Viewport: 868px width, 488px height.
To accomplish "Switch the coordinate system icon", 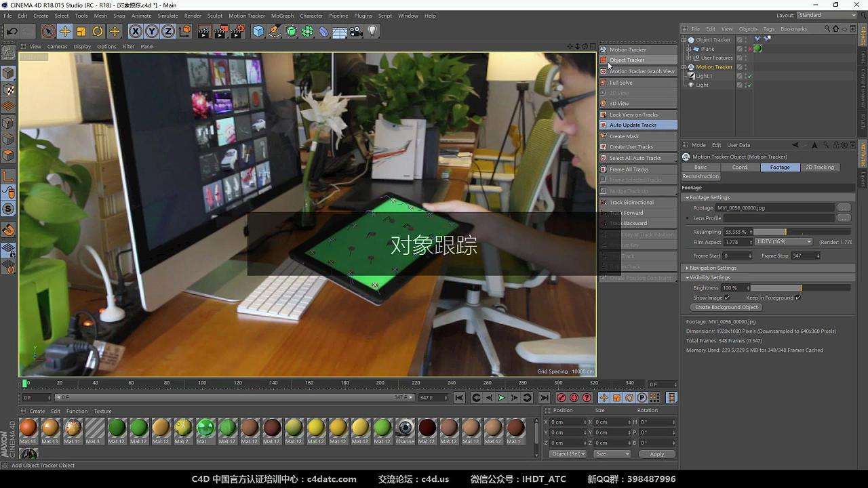I will [185, 31].
